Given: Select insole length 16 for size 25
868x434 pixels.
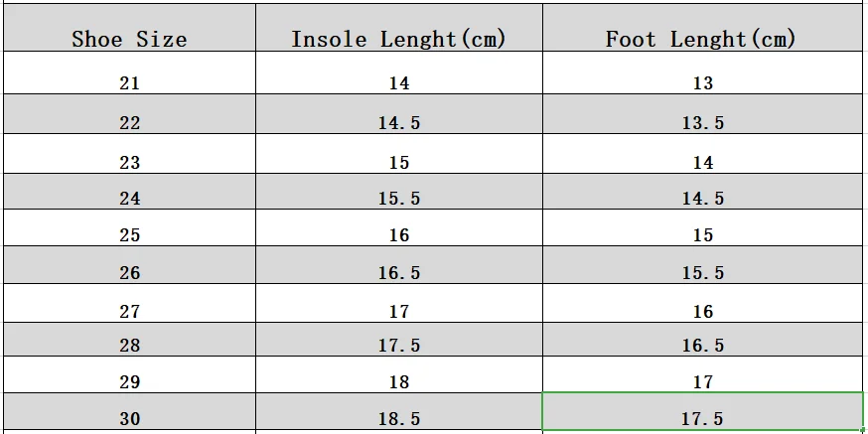Looking at the screenshot, I should (398, 235).
